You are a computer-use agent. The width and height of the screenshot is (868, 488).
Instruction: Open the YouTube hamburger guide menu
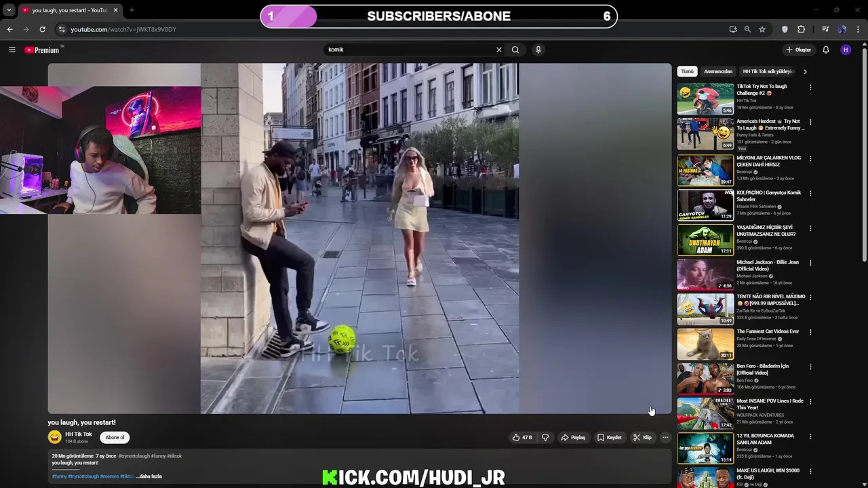[12, 49]
